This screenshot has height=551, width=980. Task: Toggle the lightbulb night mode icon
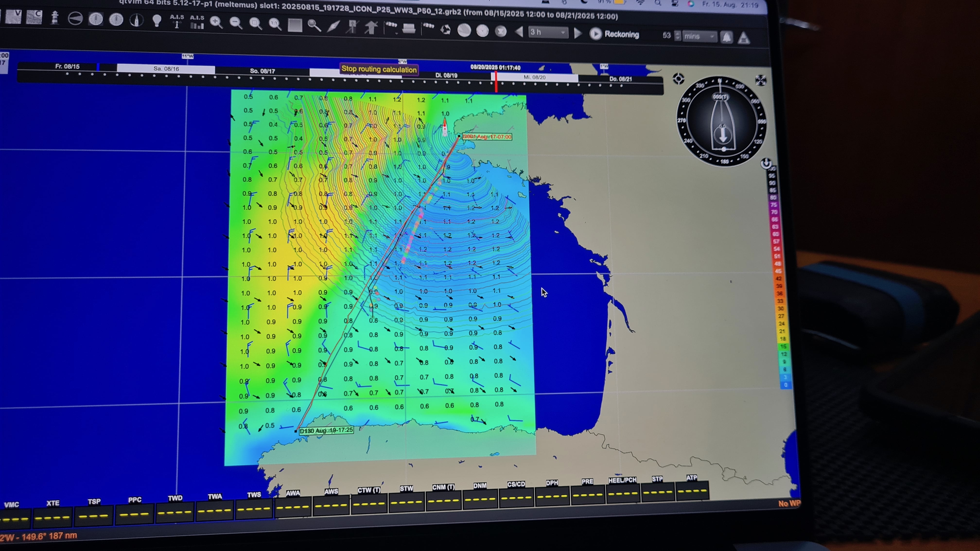[157, 20]
